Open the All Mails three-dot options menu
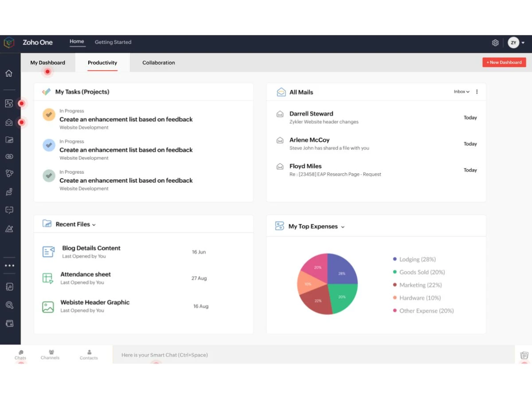Image resolution: width=532 pixels, height=399 pixels. click(x=477, y=92)
